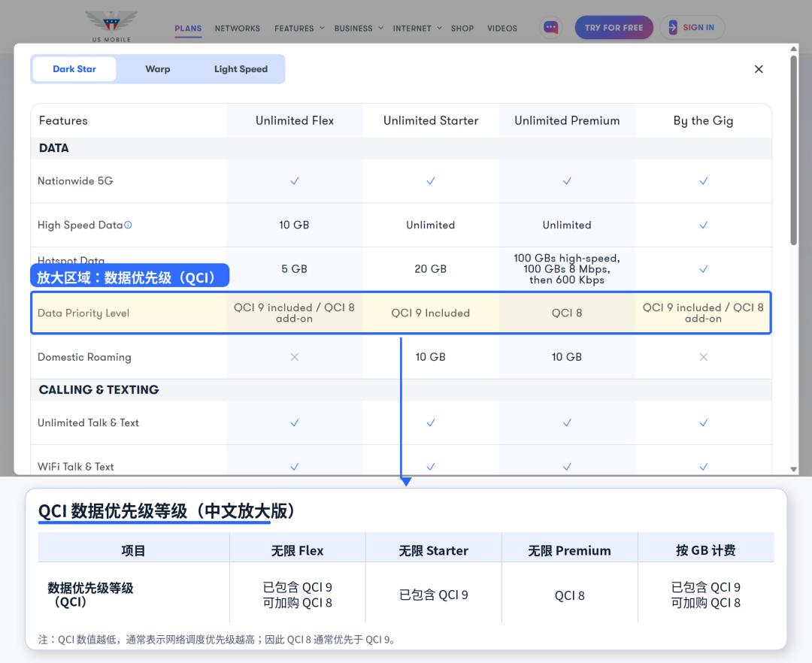Switch to the Light Speed tab
Viewport: 812px width, 663px height.
point(241,69)
